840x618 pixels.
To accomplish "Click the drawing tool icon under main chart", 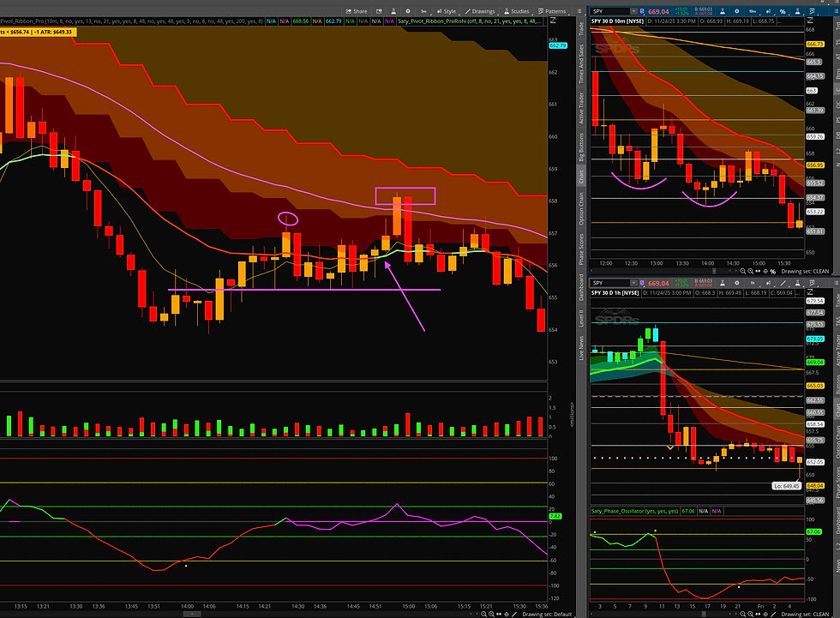I will 514,615.
